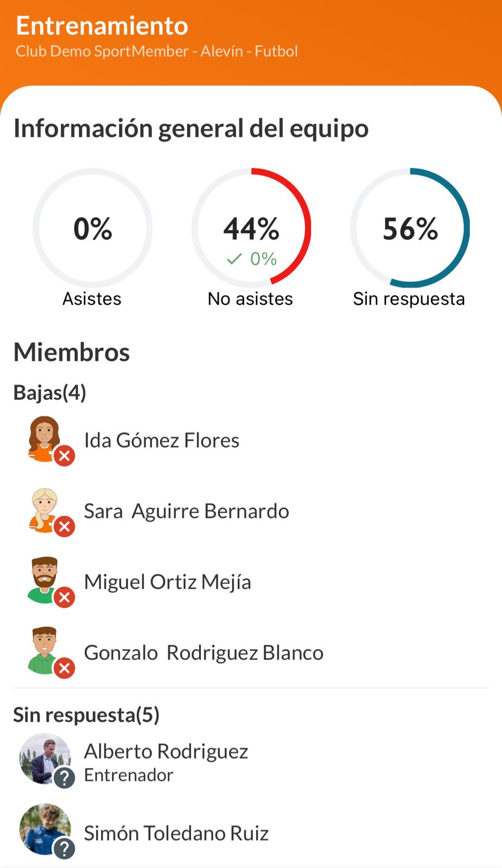
Task: Open Alberto Rodriguez's profile photo
Action: [45, 757]
